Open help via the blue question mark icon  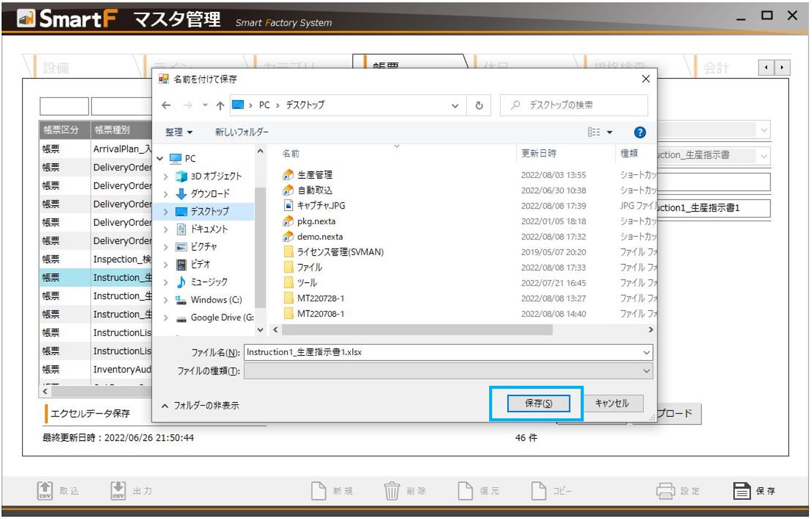[640, 132]
